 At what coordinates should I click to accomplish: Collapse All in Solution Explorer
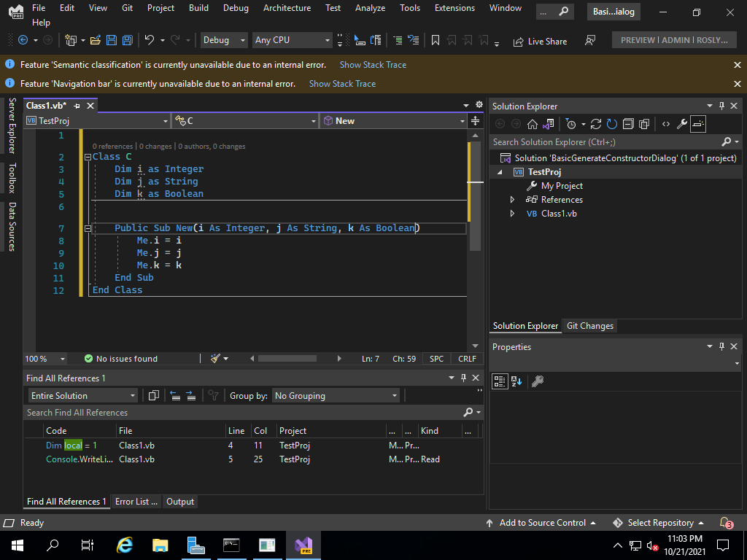click(628, 124)
